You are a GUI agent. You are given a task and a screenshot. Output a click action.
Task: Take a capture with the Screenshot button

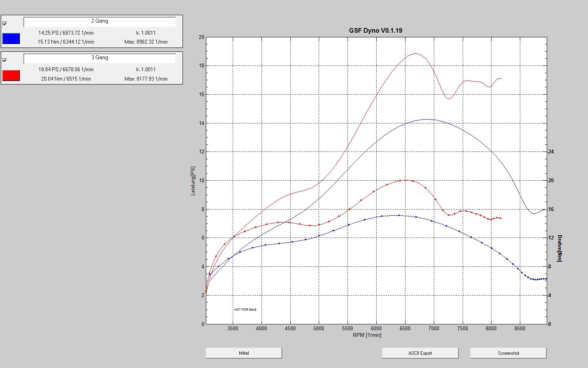(508, 353)
